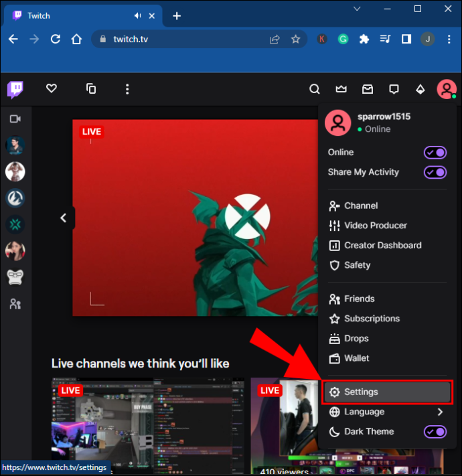This screenshot has height=476, width=462.
Task: Click the featured live stream video
Action: click(196, 218)
